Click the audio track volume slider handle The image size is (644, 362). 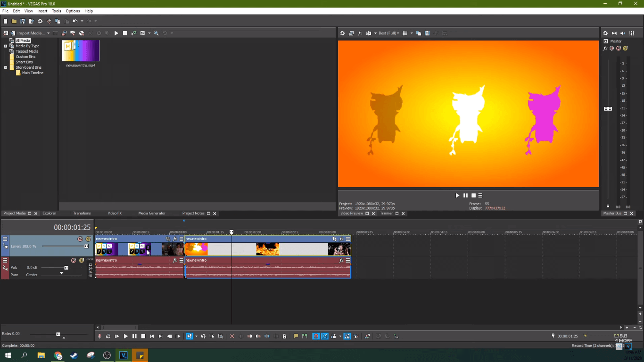[66, 268]
